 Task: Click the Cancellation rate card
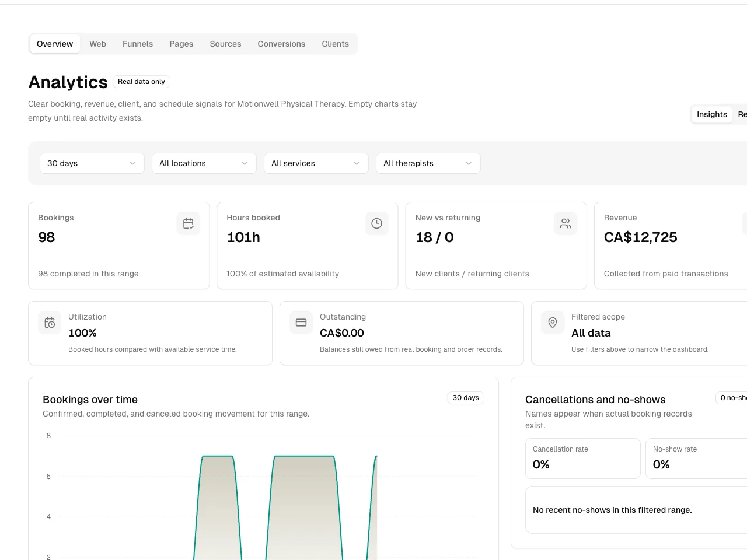[x=583, y=459]
